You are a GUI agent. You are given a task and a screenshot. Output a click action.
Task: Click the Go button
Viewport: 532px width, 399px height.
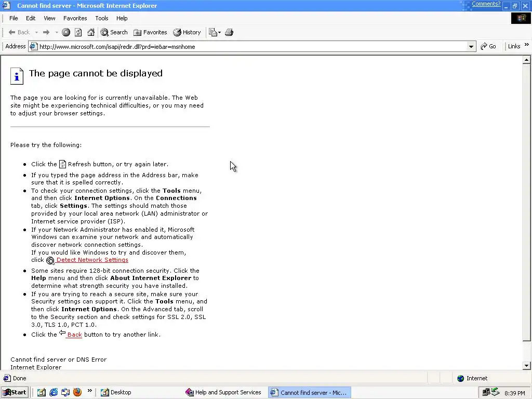click(488, 46)
